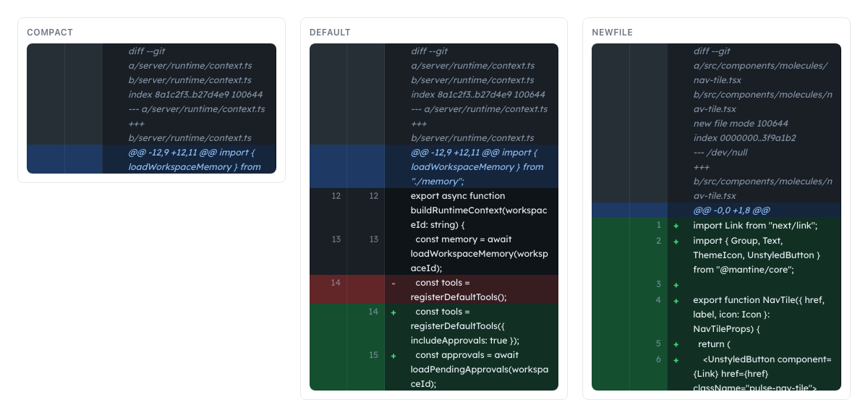
Task: Click "index 8a1c2f3..b27d4e9 100644" in the COMPACT panel
Action: (195, 95)
